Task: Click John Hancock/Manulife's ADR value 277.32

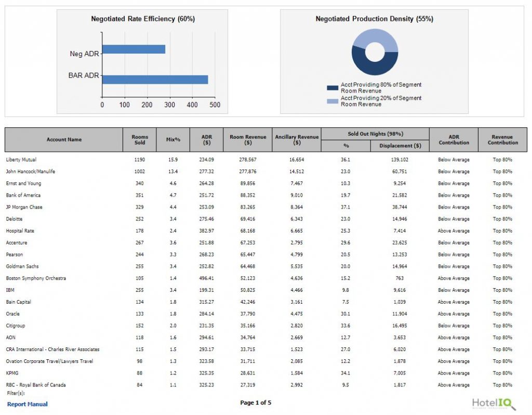Action: coord(207,172)
